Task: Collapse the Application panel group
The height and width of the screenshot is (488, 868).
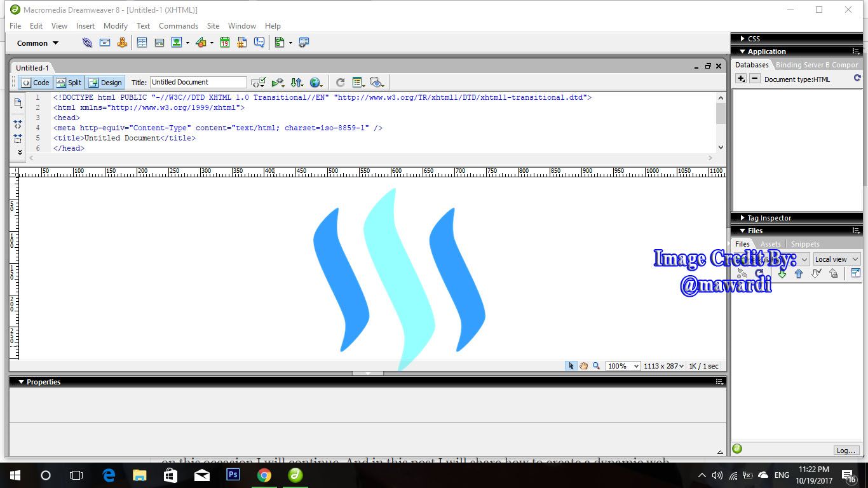Action: [x=742, y=51]
